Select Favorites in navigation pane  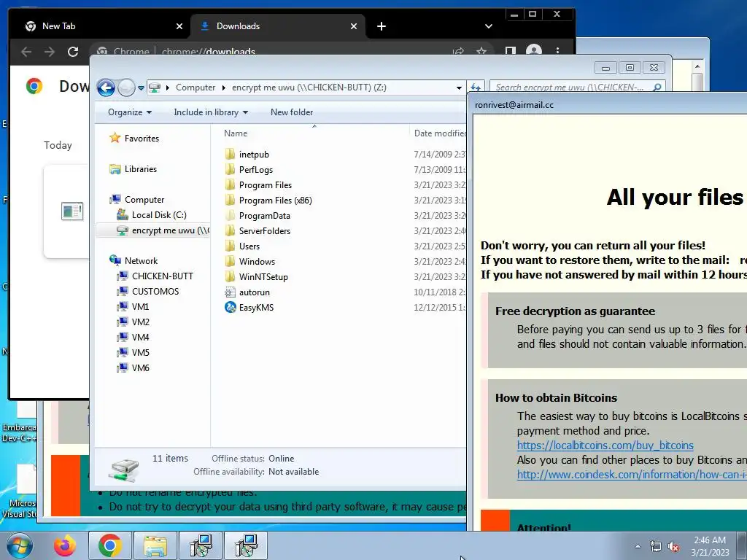tap(134, 138)
